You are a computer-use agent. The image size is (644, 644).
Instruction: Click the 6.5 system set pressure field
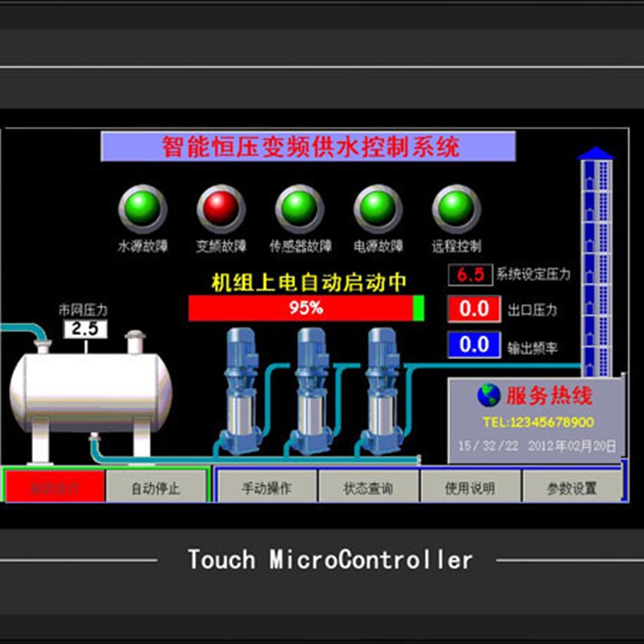point(470,275)
